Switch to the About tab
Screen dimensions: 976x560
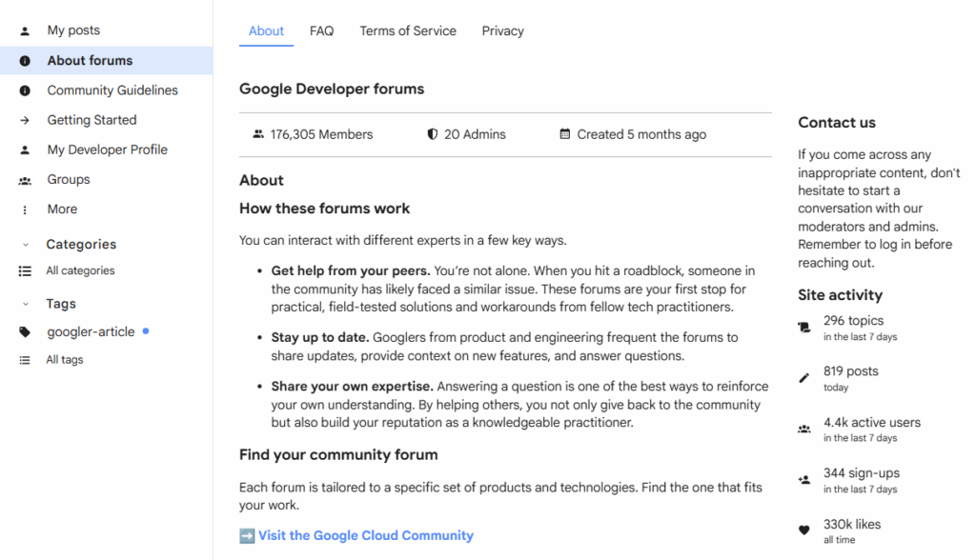tap(266, 31)
